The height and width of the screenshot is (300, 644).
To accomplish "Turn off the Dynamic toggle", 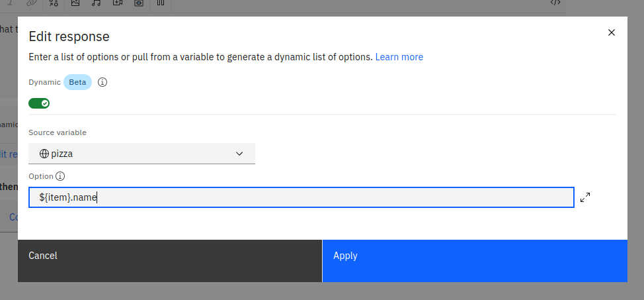I will (39, 103).
